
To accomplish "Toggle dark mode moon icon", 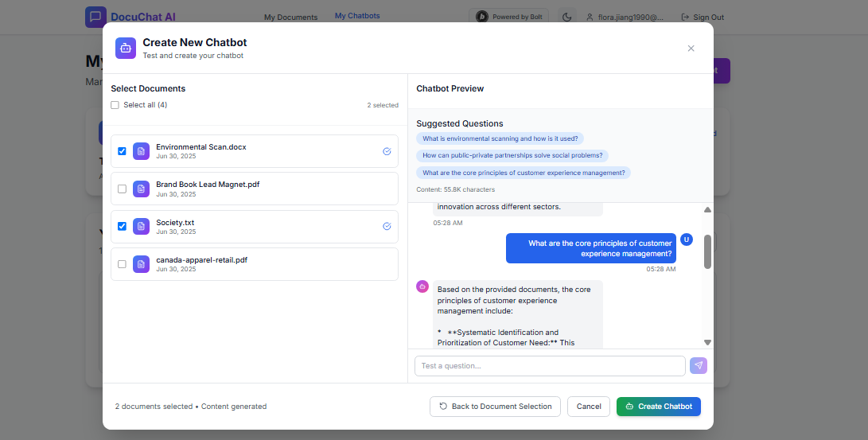I will click(566, 17).
